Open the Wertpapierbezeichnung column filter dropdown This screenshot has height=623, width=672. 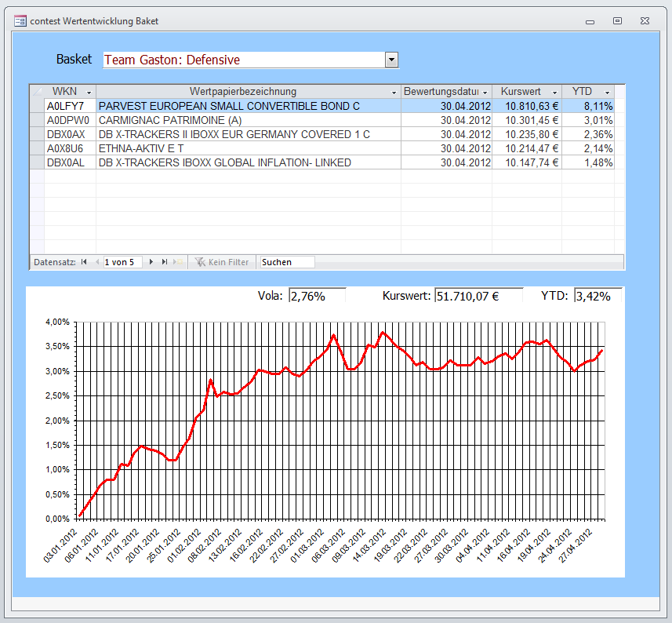click(x=394, y=93)
